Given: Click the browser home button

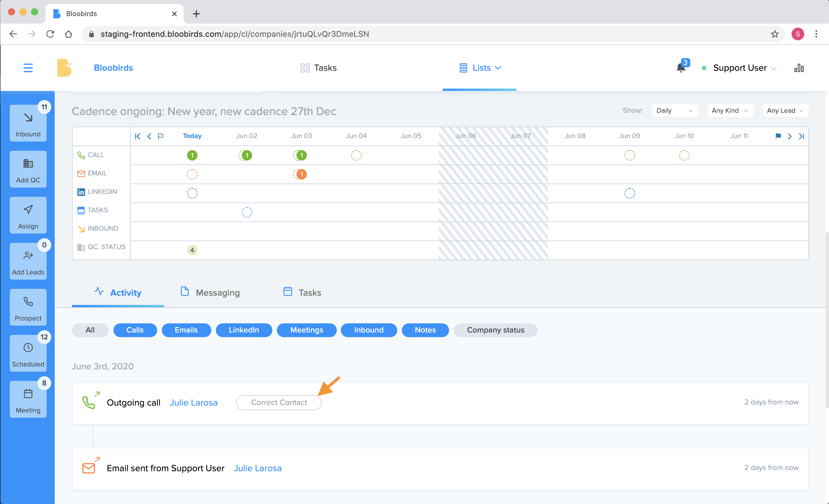Looking at the screenshot, I should coord(68,34).
